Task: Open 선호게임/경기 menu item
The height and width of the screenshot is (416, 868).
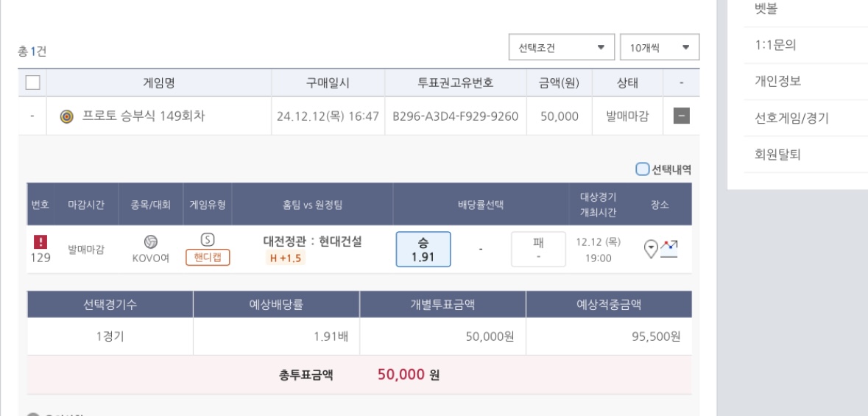Action: point(787,119)
